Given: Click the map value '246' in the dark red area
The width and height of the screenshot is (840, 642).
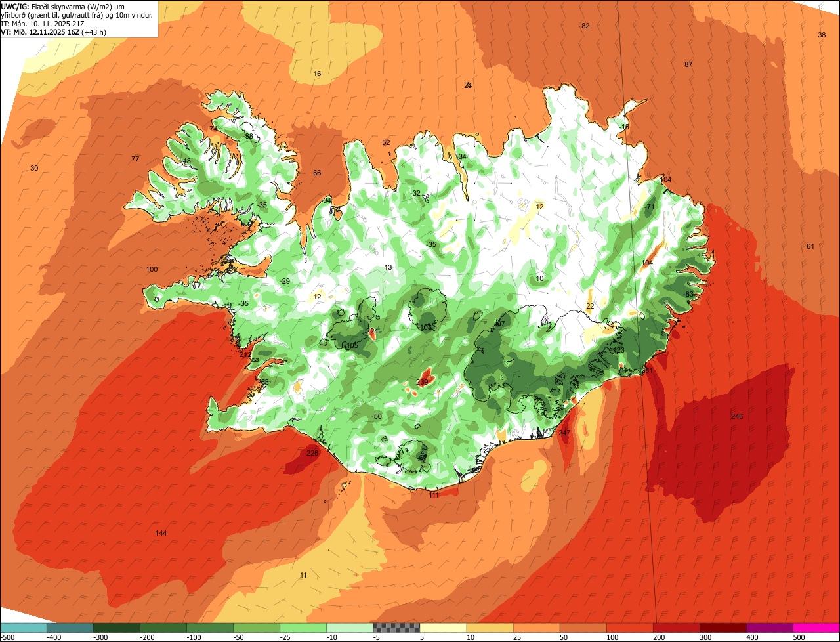Looking at the screenshot, I should click(737, 416).
